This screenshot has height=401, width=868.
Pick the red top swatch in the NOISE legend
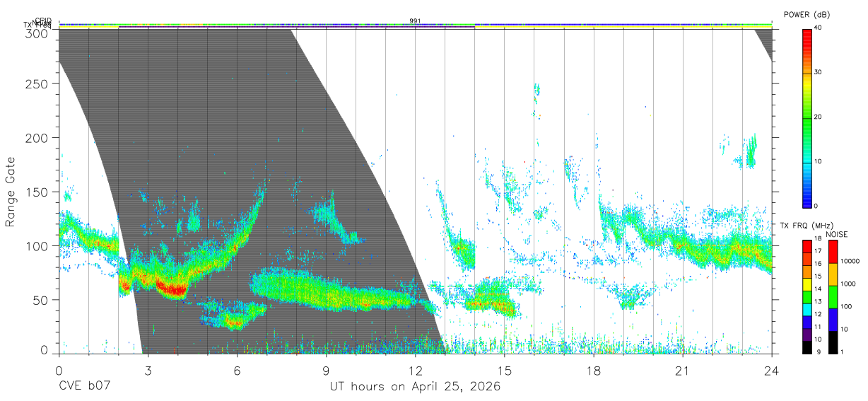pos(832,251)
